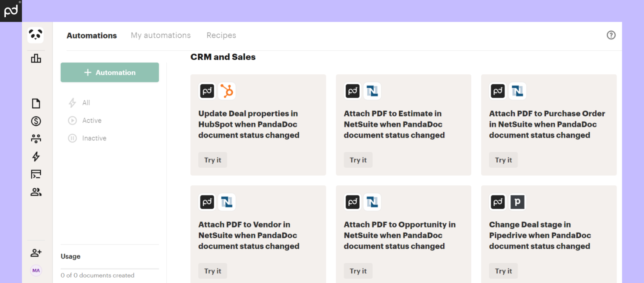Open the PandaDoc home via panda icon
Screen dimensions: 644x283
click(36, 35)
